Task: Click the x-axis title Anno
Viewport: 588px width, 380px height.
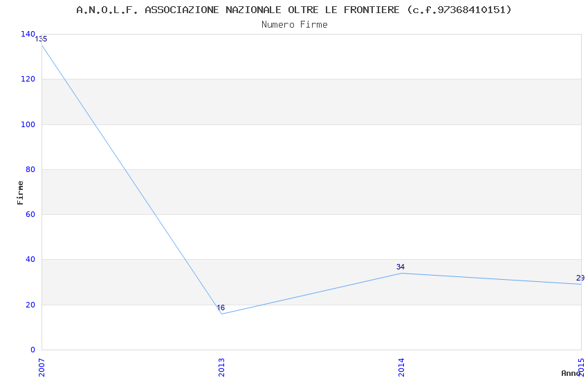Action: click(571, 373)
